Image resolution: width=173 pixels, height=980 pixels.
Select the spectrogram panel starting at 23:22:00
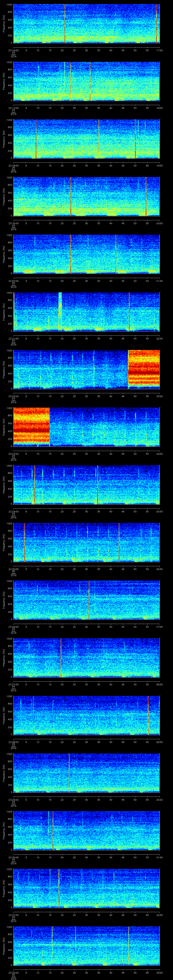[87, 369]
